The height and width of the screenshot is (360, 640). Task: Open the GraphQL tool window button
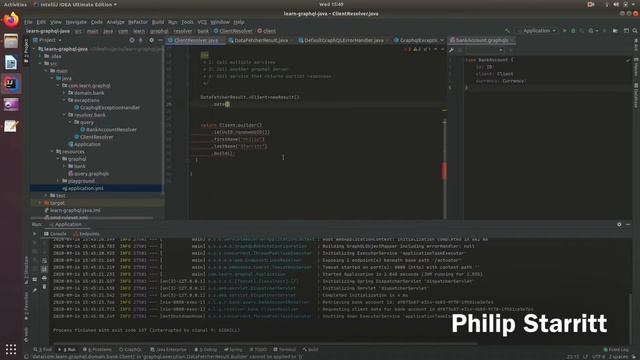pos(130,350)
